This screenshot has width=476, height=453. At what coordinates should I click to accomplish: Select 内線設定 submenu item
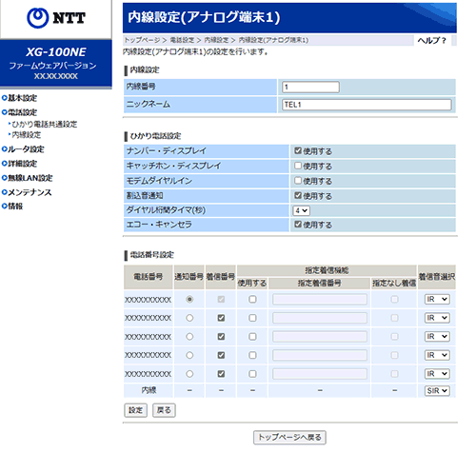[x=25, y=135]
